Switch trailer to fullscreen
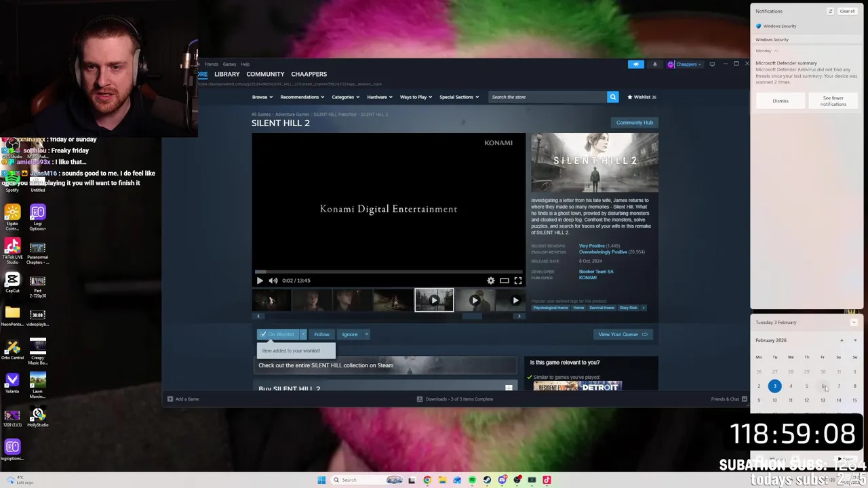The width and height of the screenshot is (868, 488). pos(518,281)
